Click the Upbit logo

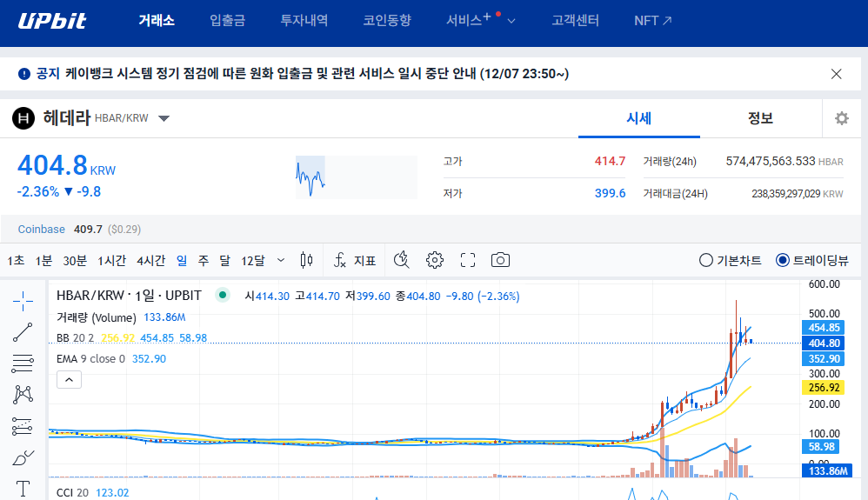click(x=52, y=21)
